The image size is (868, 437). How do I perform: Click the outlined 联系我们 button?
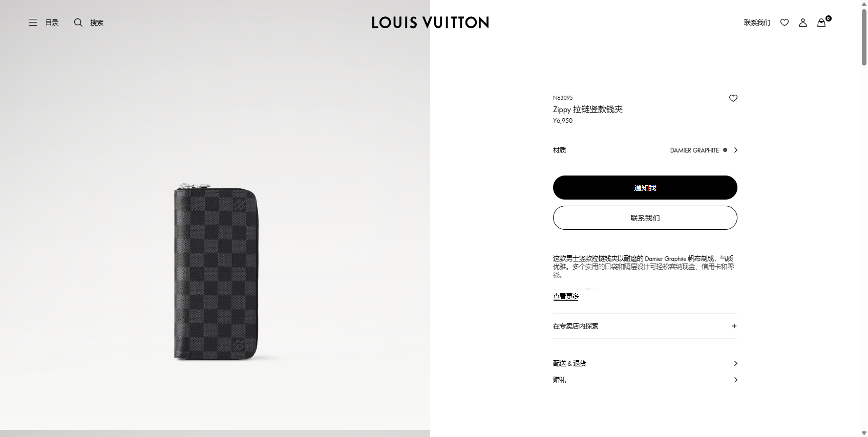(x=645, y=218)
